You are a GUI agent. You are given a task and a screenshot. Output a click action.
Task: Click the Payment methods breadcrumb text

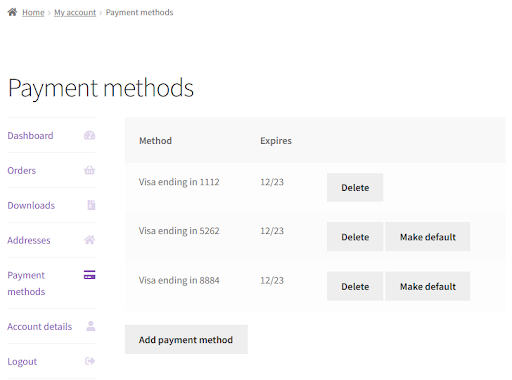point(139,13)
